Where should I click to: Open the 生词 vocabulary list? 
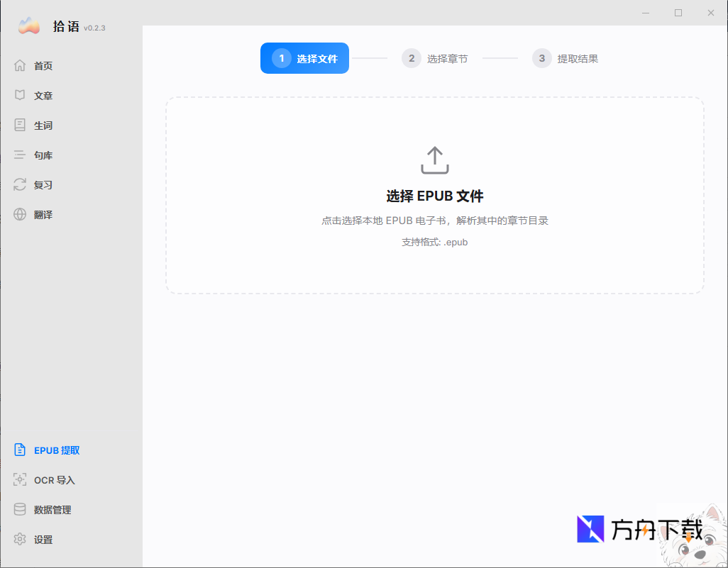click(43, 125)
